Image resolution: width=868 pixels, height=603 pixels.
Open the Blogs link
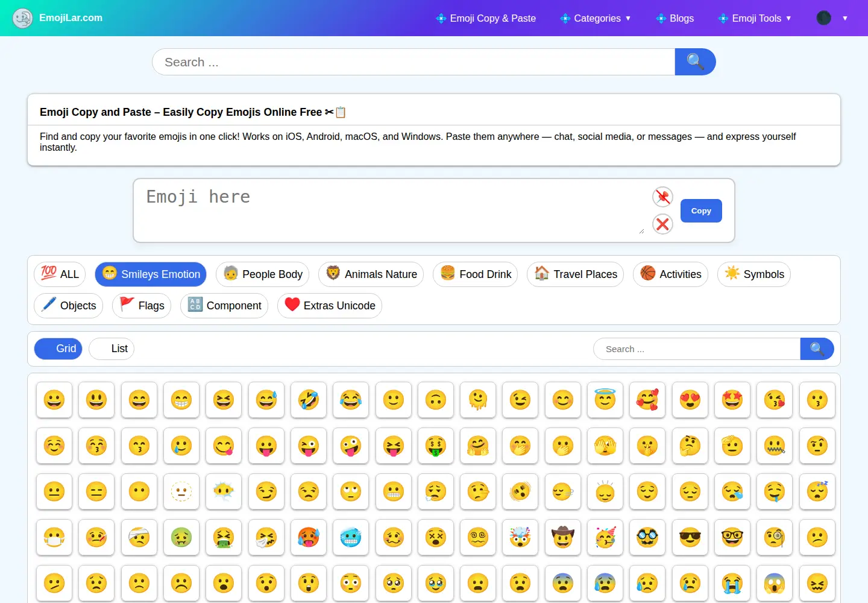[675, 18]
